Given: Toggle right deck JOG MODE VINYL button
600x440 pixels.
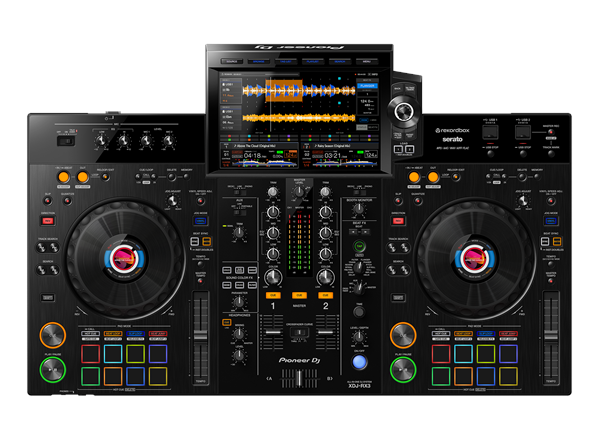Looking at the screenshot, I should 551,220.
